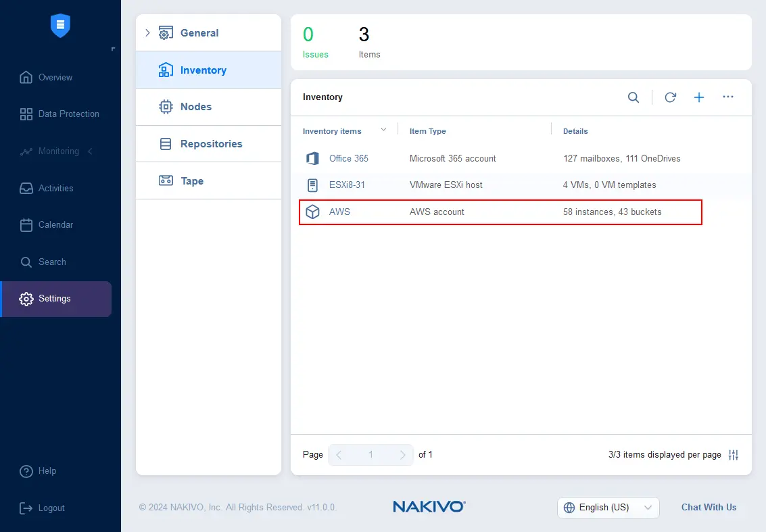Click the Inventory building icon
Viewport: 766px width, 532px height.
[166, 70]
